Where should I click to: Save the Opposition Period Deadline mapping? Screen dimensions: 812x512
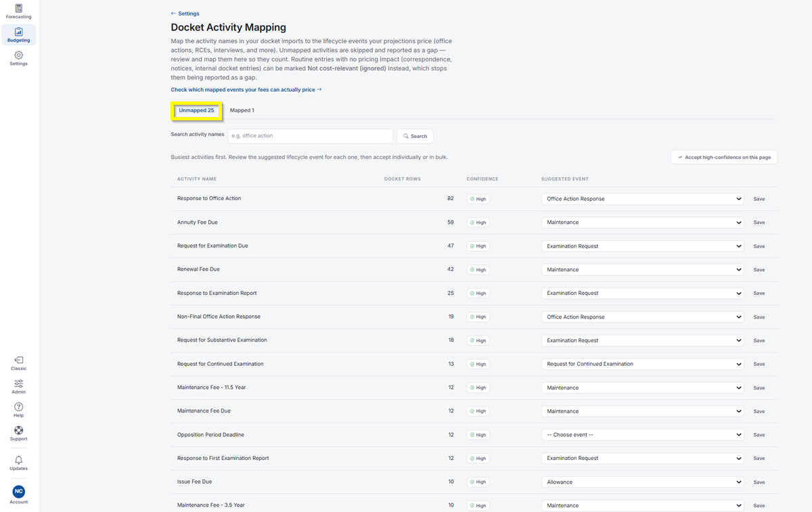(759, 435)
